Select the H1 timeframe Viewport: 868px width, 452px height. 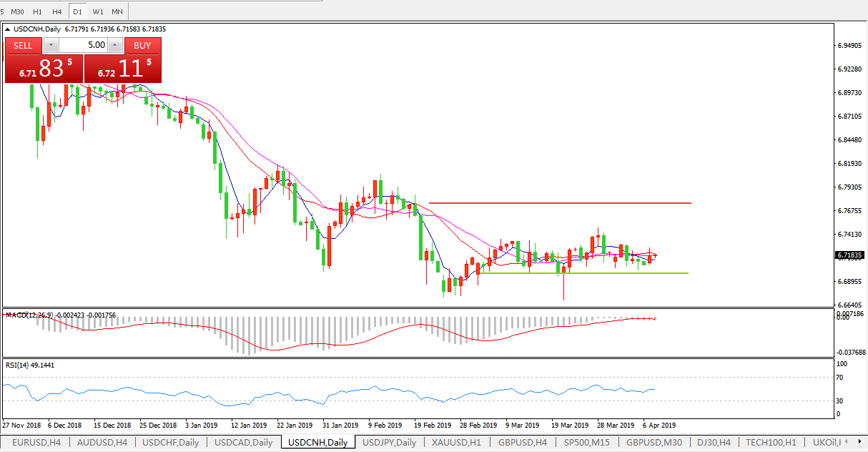click(37, 11)
